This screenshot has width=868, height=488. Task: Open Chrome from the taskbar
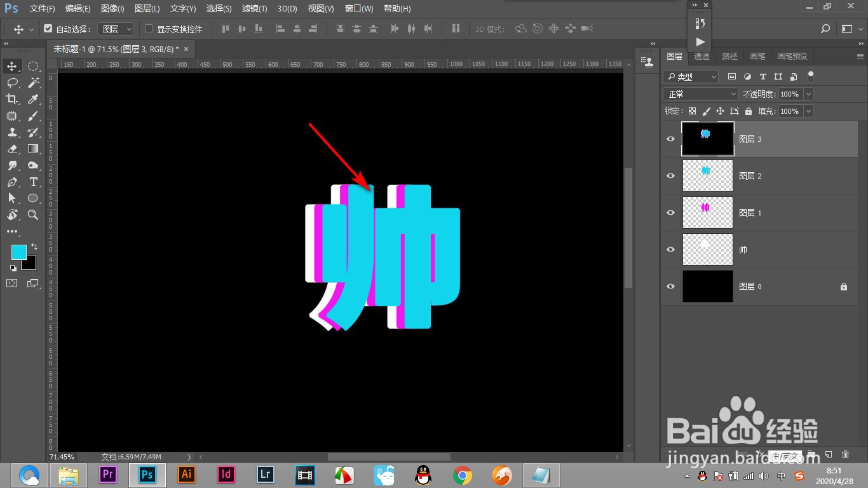463,475
